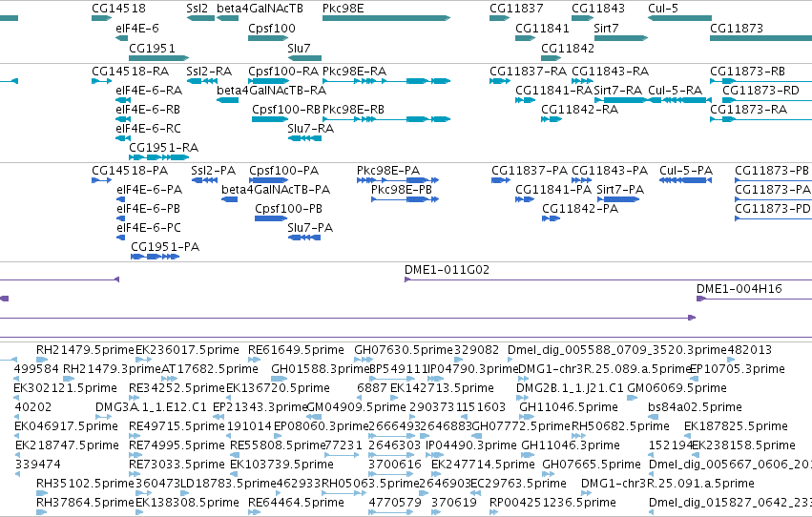Click the CG1951 gene label
Viewport: 812px width, 517px height.
[152, 48]
